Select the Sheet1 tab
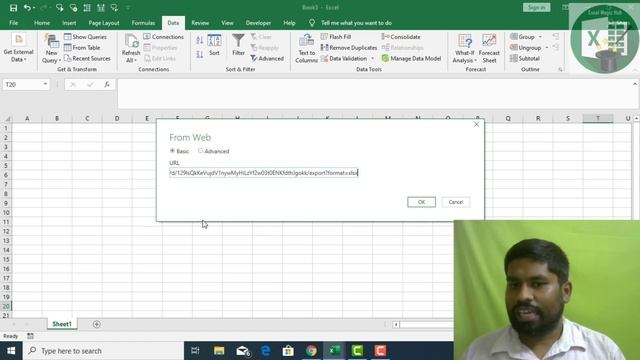This screenshot has width=640, height=360. (x=62, y=324)
